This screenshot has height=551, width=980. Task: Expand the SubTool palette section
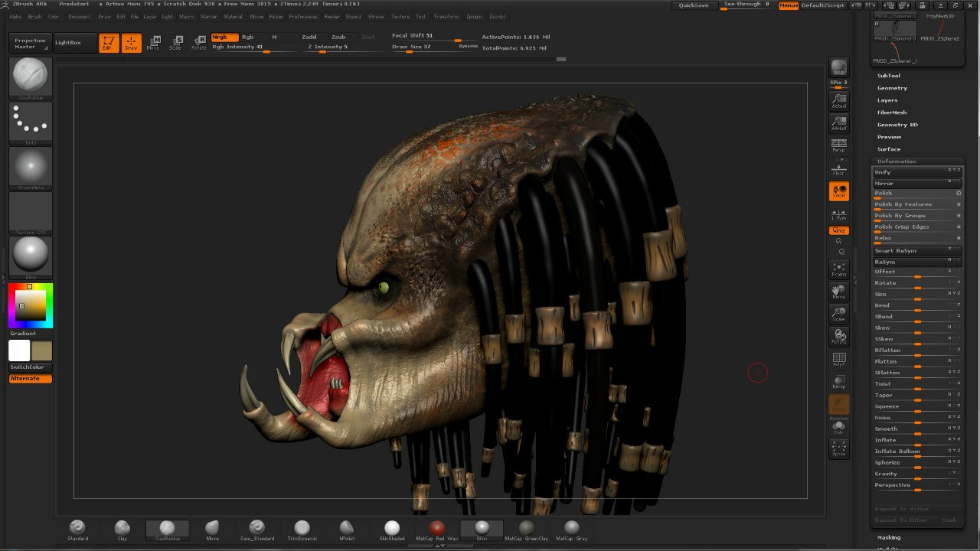pyautogui.click(x=889, y=76)
